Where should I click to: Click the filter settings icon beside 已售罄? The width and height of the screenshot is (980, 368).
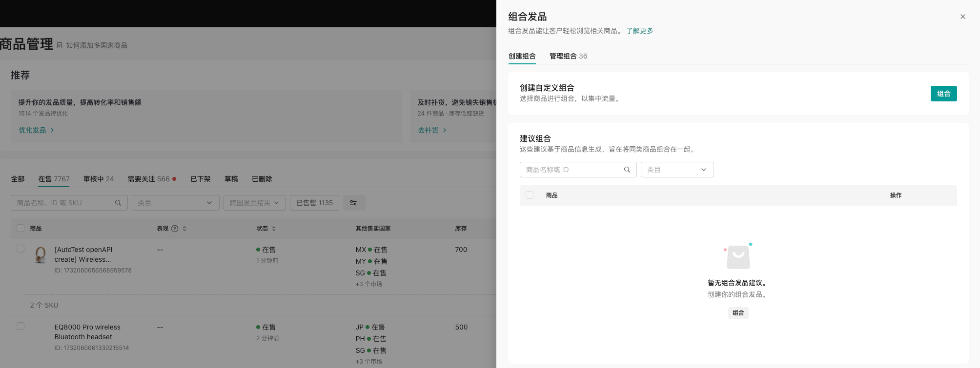(353, 203)
